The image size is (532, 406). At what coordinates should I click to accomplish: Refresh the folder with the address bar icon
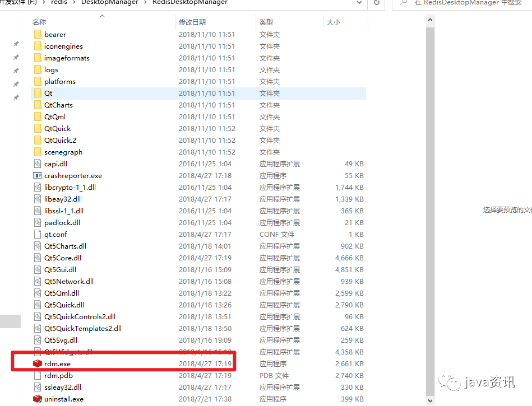(x=377, y=3)
